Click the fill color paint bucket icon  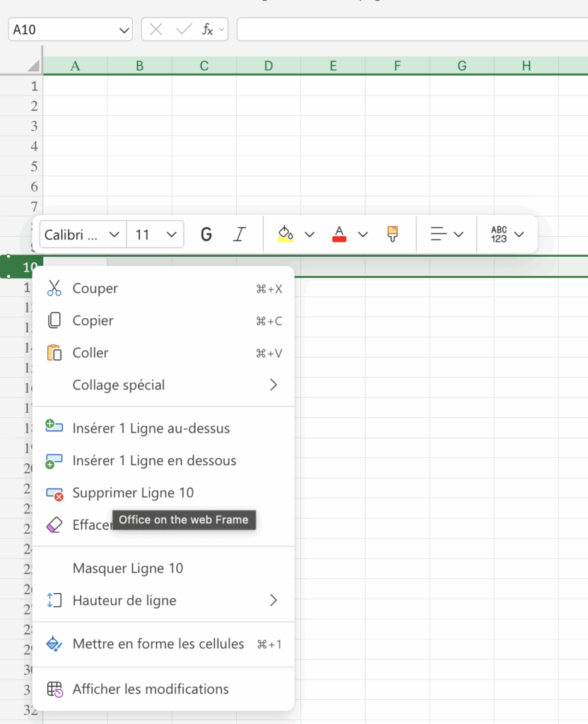[x=286, y=234]
